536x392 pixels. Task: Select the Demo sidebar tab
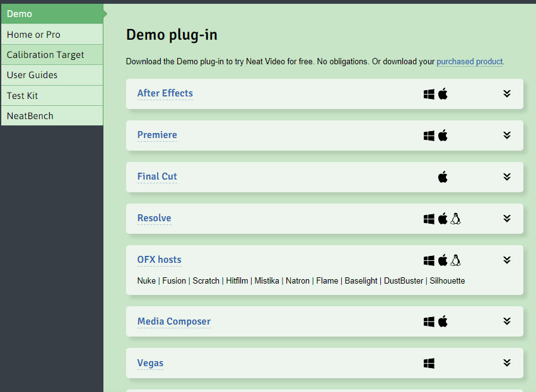coord(52,14)
